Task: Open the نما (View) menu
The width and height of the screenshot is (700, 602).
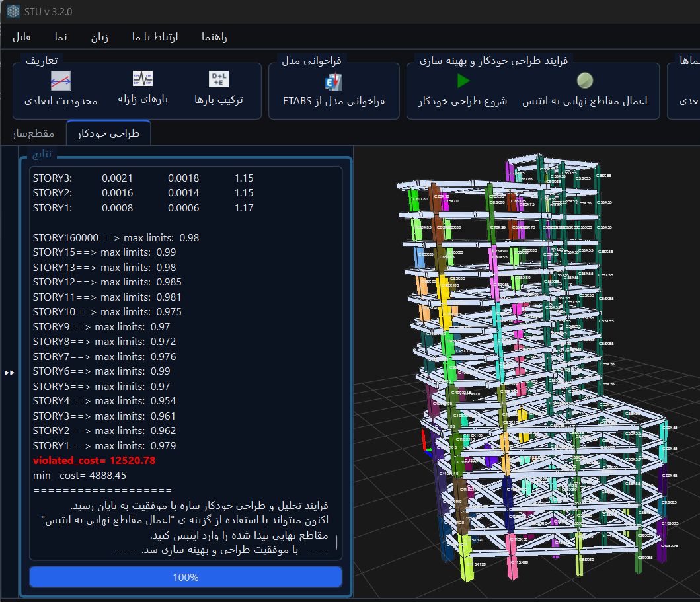Action: (61, 37)
